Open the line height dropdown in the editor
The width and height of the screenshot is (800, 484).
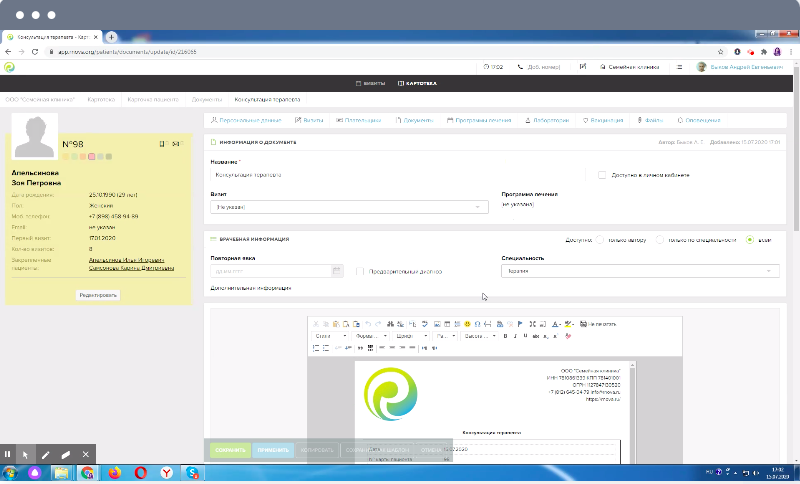tap(479, 336)
